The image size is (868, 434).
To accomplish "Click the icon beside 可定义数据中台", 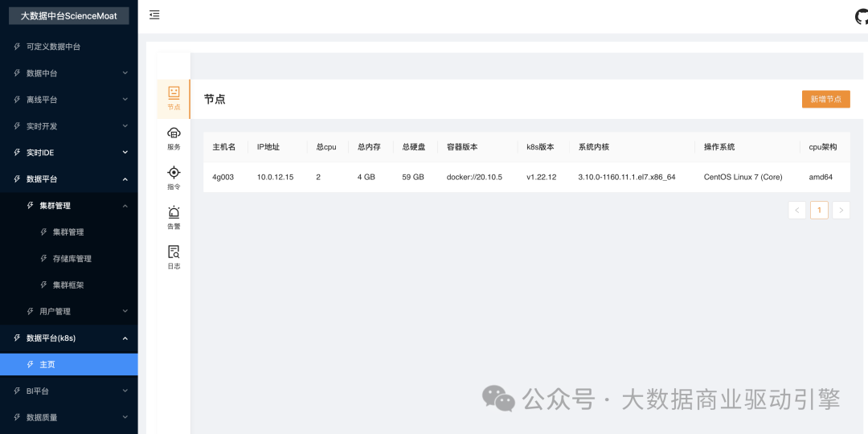I will [18, 47].
